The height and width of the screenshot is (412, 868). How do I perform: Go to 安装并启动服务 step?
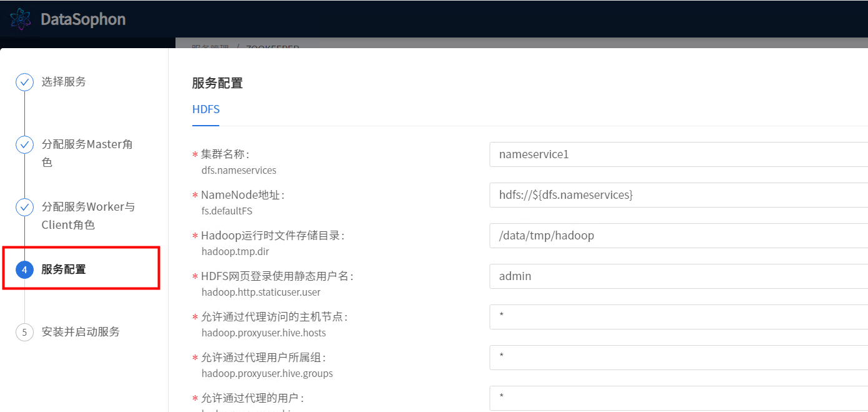coord(81,332)
